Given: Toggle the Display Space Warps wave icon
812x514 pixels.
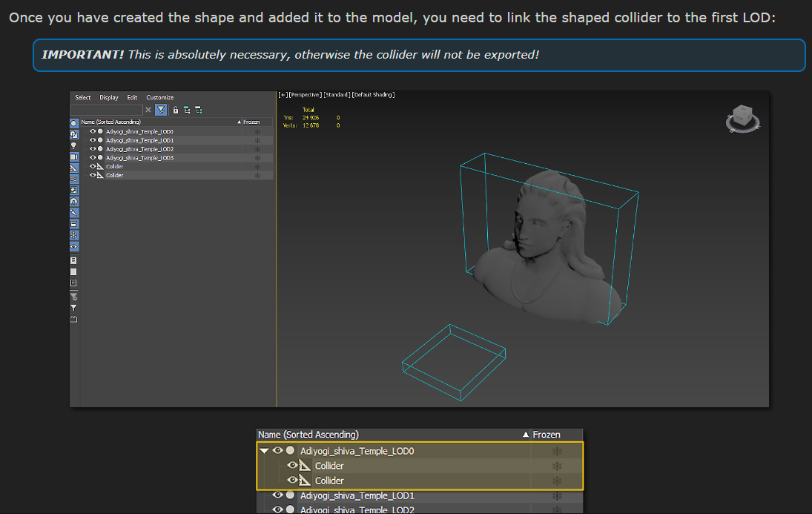Looking at the screenshot, I should click(73, 179).
